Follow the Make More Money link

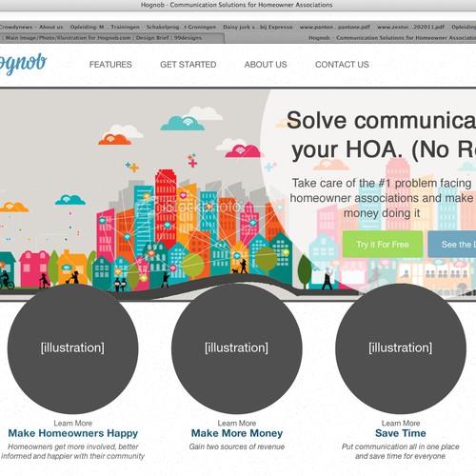[237, 433]
